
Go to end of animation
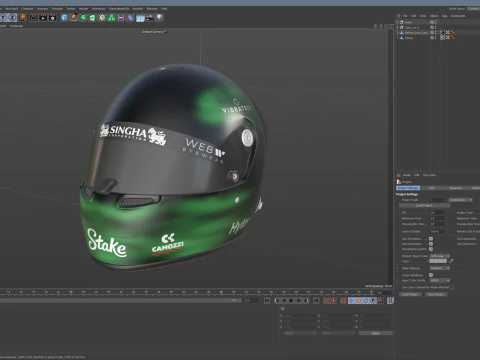pos(316,301)
